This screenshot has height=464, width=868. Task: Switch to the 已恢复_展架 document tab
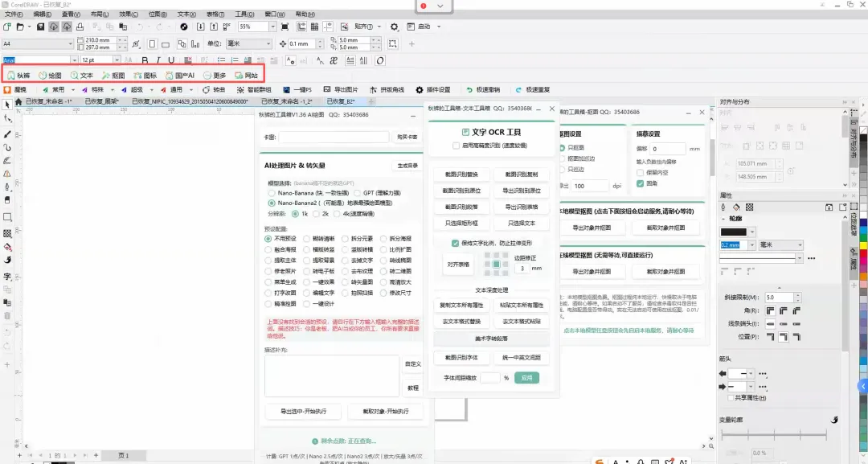101,102
